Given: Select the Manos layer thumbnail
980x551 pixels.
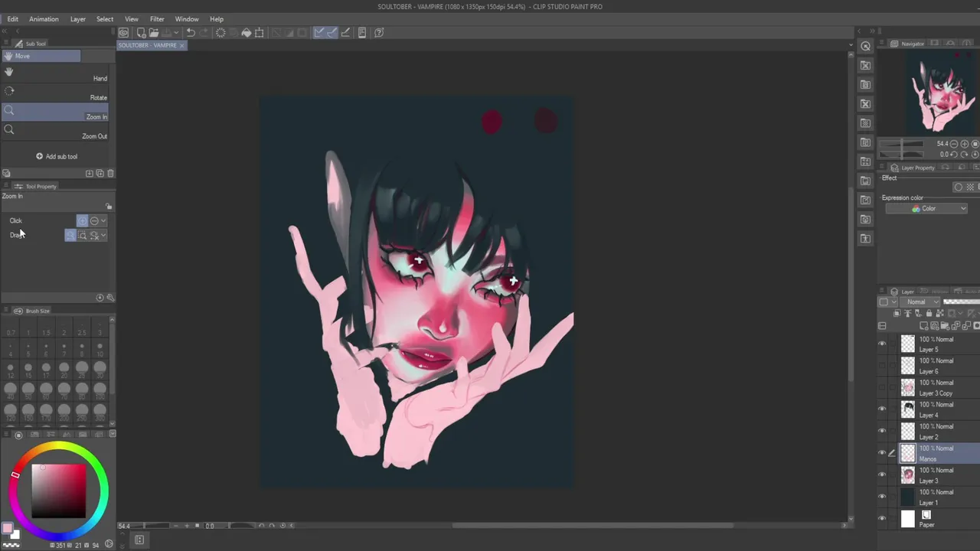Looking at the screenshot, I should tap(907, 453).
